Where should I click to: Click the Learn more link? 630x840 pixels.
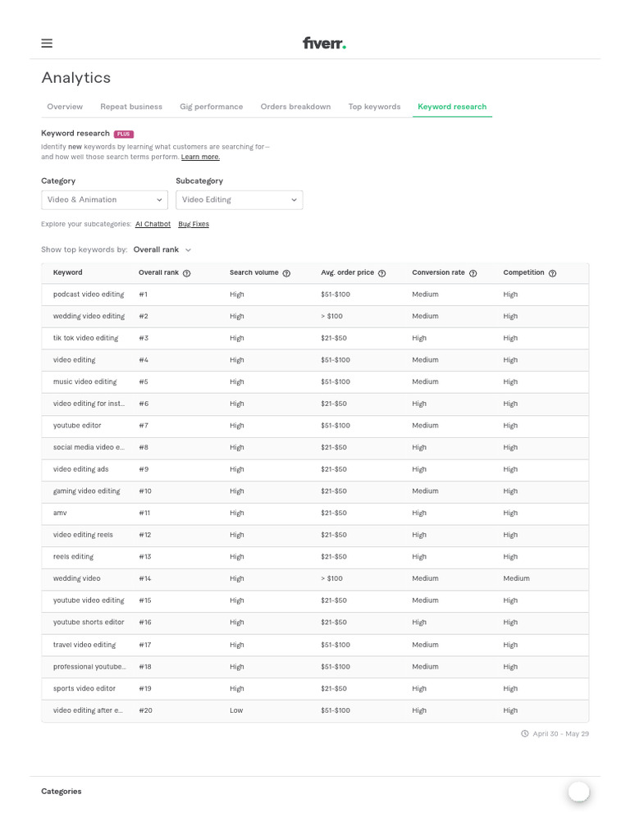[x=200, y=157]
